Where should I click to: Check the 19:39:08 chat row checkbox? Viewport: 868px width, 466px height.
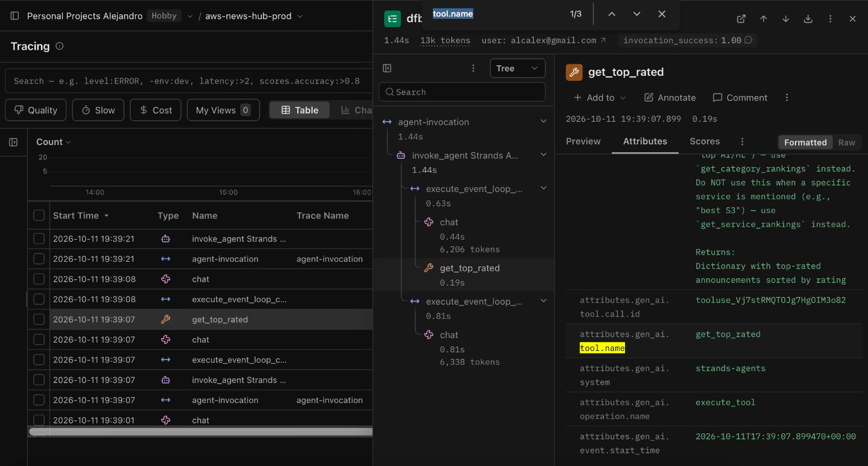pyautogui.click(x=39, y=279)
